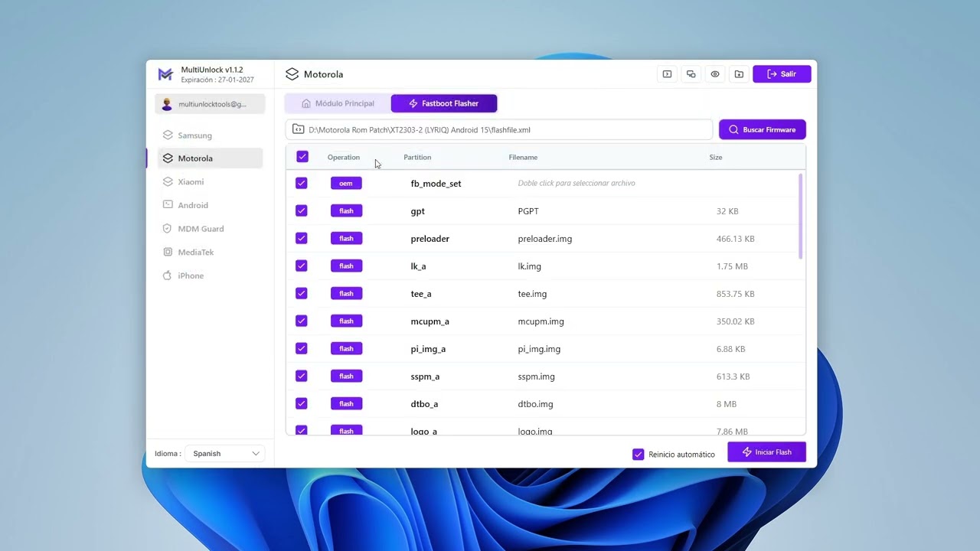The height and width of the screenshot is (551, 980).
Task: Open the Xiaomi module in sidebar
Action: [x=210, y=182]
